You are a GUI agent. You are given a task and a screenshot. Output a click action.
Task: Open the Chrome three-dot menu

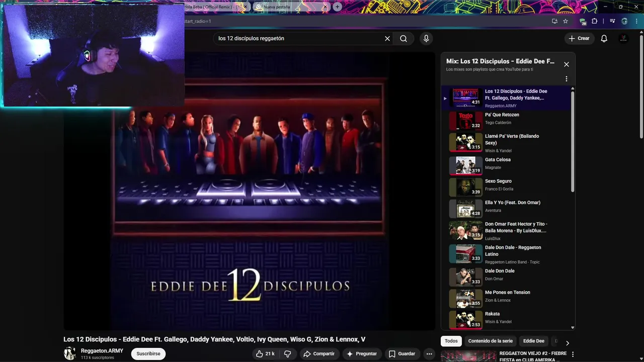(x=636, y=21)
